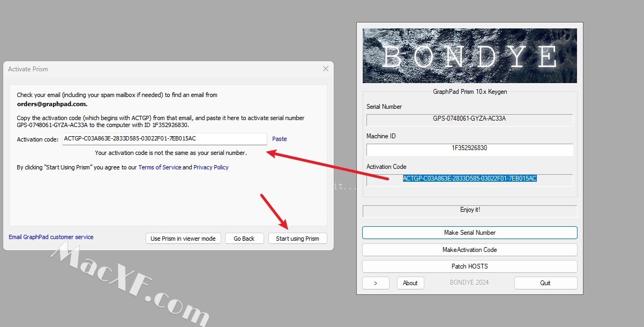The width and height of the screenshot is (644, 327).
Task: Select the orders@graphpad.com email text
Action: [52, 104]
